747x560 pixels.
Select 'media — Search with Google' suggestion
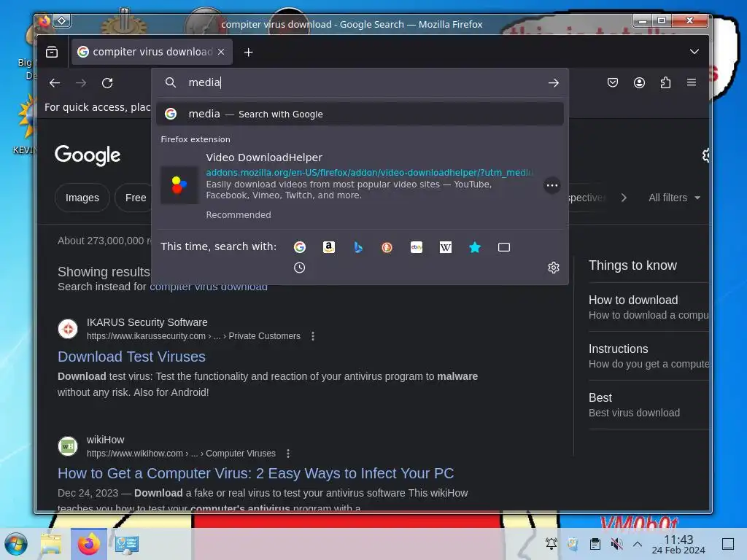[360, 114]
